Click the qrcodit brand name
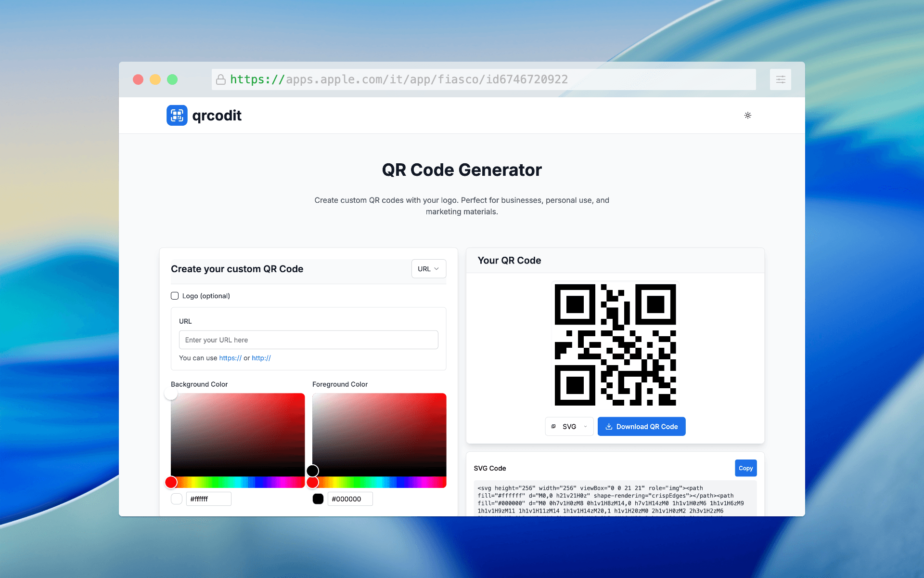This screenshot has width=924, height=578. pyautogui.click(x=217, y=116)
